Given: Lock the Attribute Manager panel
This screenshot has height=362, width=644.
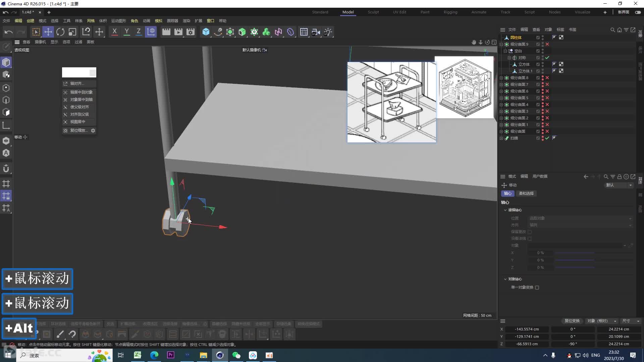Looking at the screenshot, I should point(620,177).
